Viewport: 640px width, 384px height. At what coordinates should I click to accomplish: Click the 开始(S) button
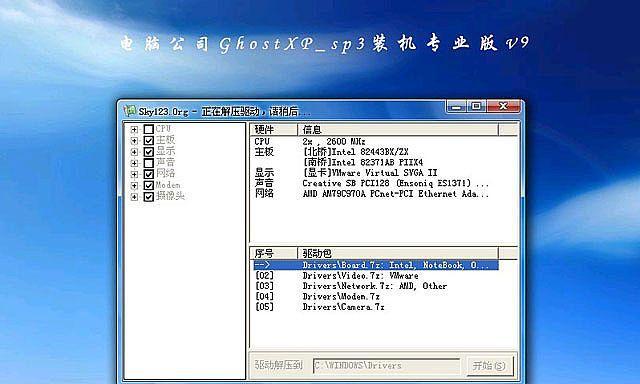[x=489, y=365]
